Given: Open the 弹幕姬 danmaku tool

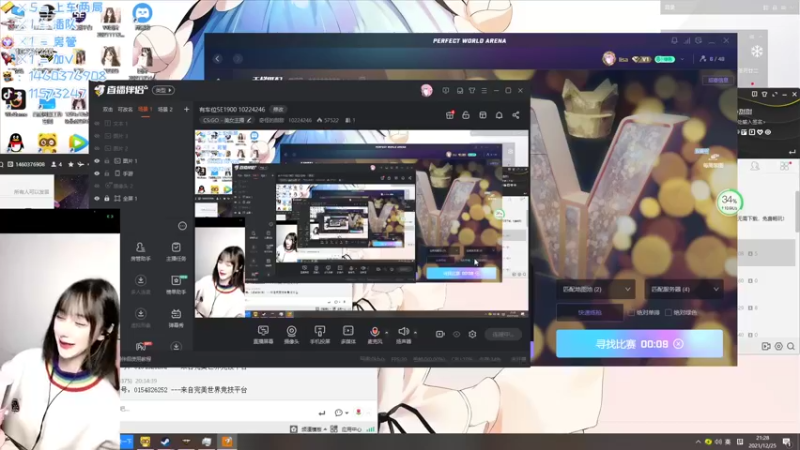Looking at the screenshot, I should click(176, 318).
